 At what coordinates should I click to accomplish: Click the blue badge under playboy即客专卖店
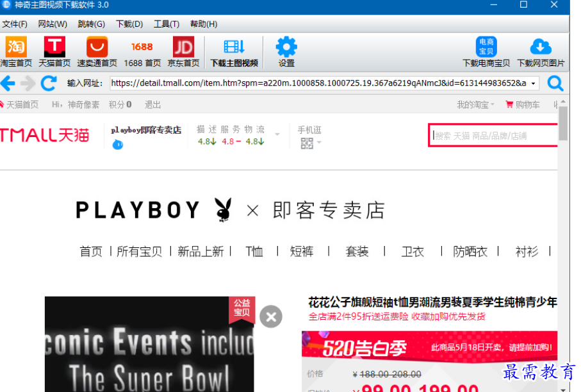point(118,145)
